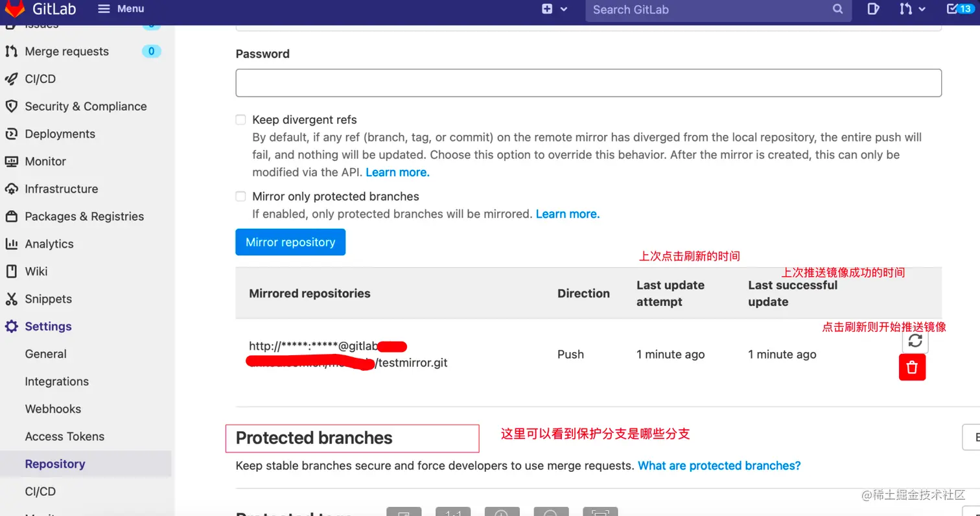
Task: Expand the Protected branches section button
Action: [972, 438]
